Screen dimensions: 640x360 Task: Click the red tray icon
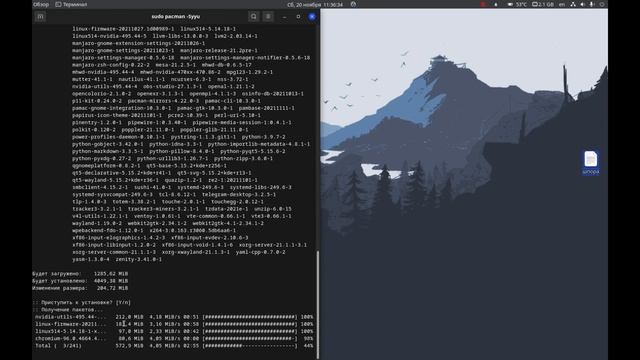click(483, 4)
